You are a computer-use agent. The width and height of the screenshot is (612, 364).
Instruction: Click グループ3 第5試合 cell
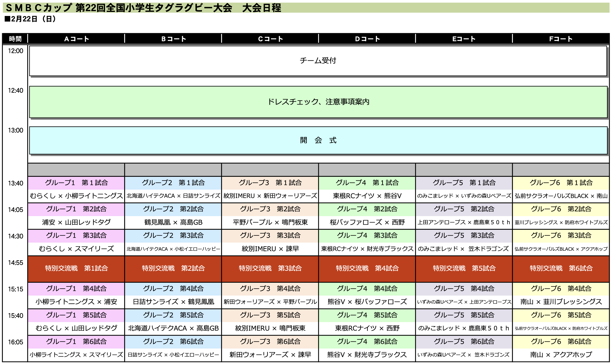tap(270, 315)
